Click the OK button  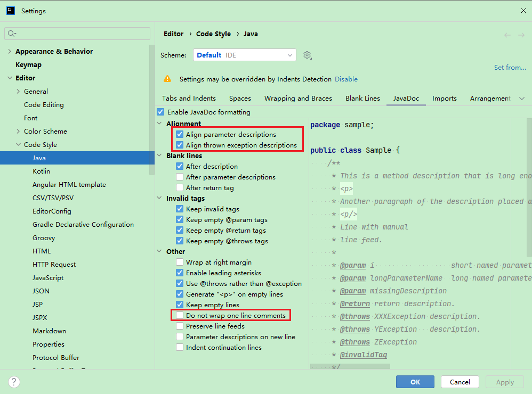[x=415, y=382]
